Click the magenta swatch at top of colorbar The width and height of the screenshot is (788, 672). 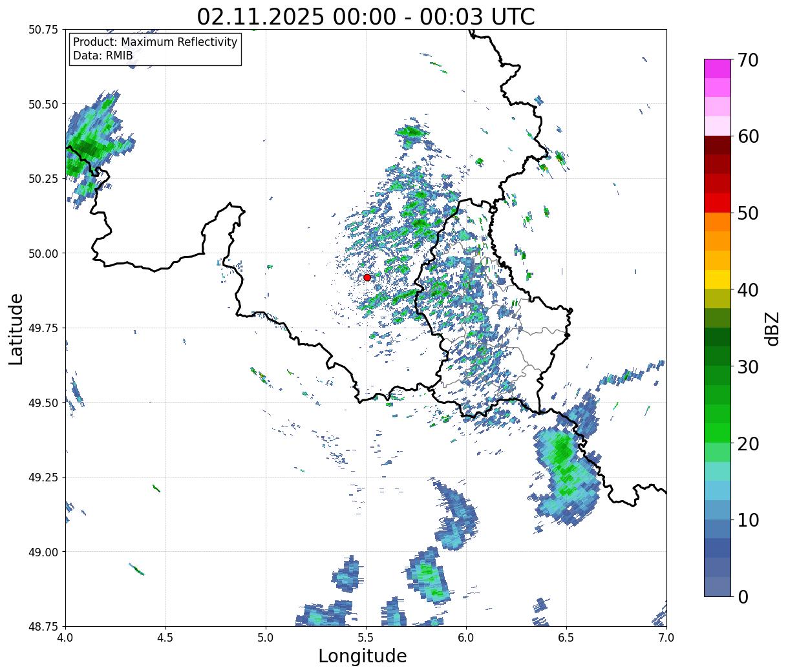[x=718, y=68]
